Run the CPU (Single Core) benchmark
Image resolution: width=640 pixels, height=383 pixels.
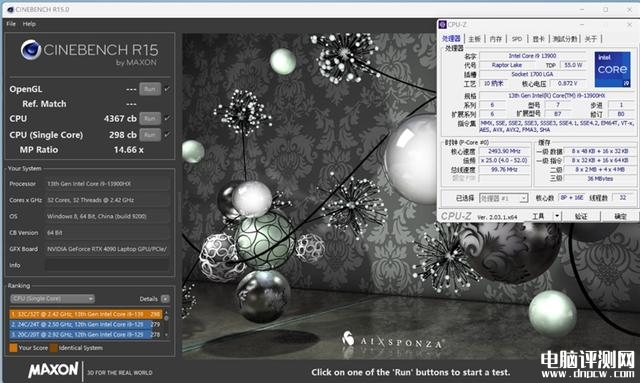coord(150,135)
